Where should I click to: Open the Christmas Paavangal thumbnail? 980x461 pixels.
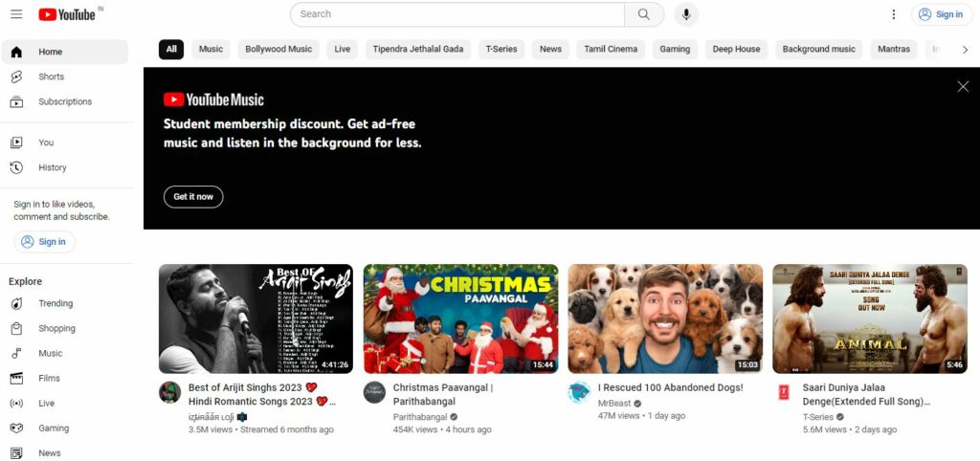click(460, 318)
